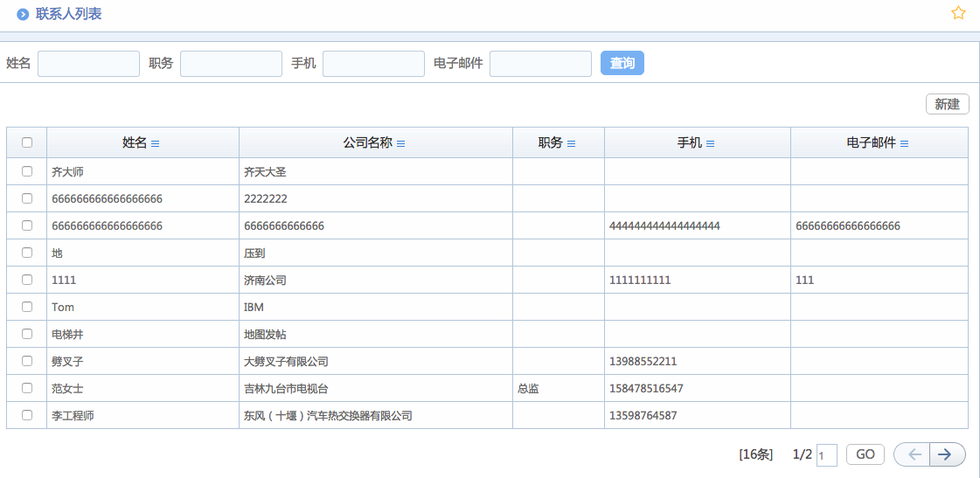Go to previous page using left arrow

[x=913, y=454]
